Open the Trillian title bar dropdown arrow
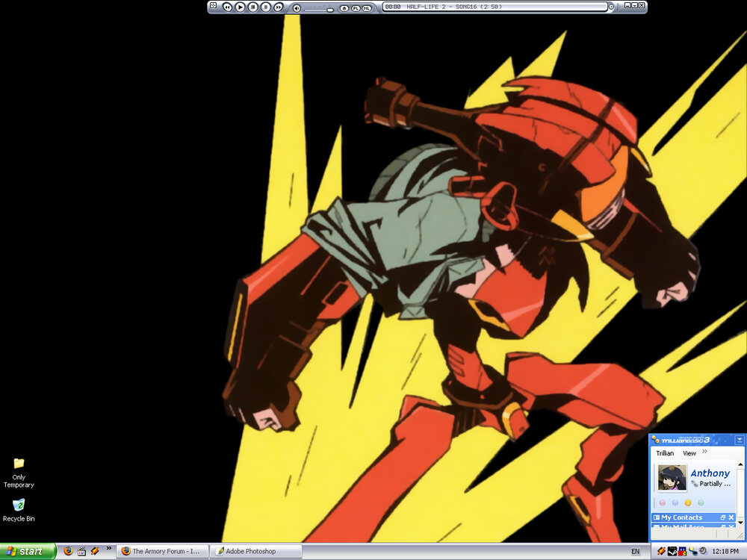The image size is (747, 560). pos(739,440)
